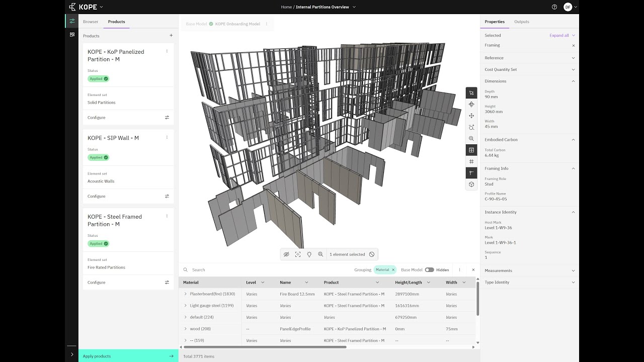Image resolution: width=644 pixels, height=362 pixels.
Task: Go to Home breadcrumb link
Action: (286, 7)
